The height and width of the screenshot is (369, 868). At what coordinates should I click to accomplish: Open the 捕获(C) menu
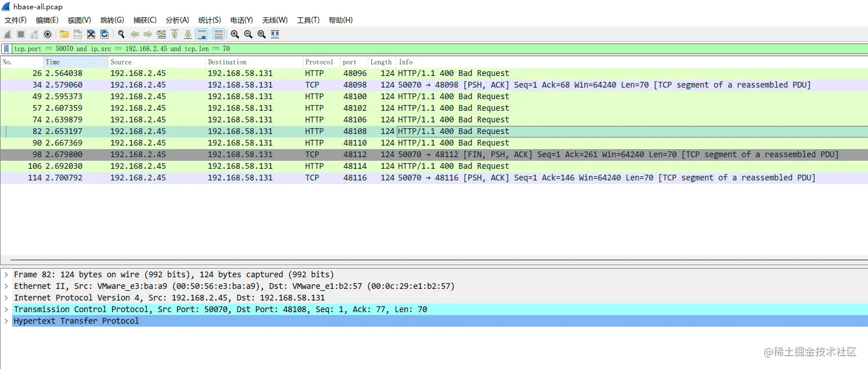click(144, 20)
